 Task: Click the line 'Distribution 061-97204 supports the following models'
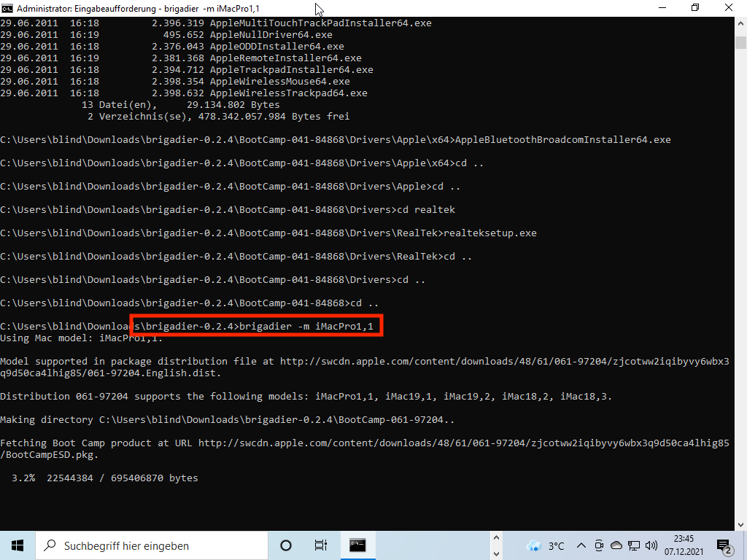pyautogui.click(x=306, y=396)
